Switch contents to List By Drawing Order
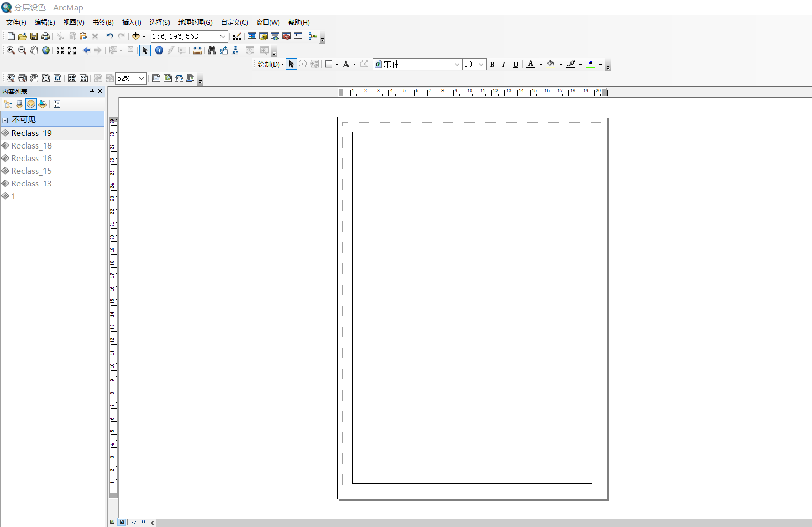 8,104
